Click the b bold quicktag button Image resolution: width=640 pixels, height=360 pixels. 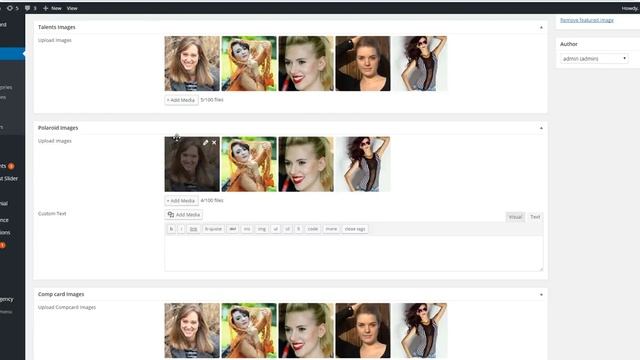click(171, 229)
